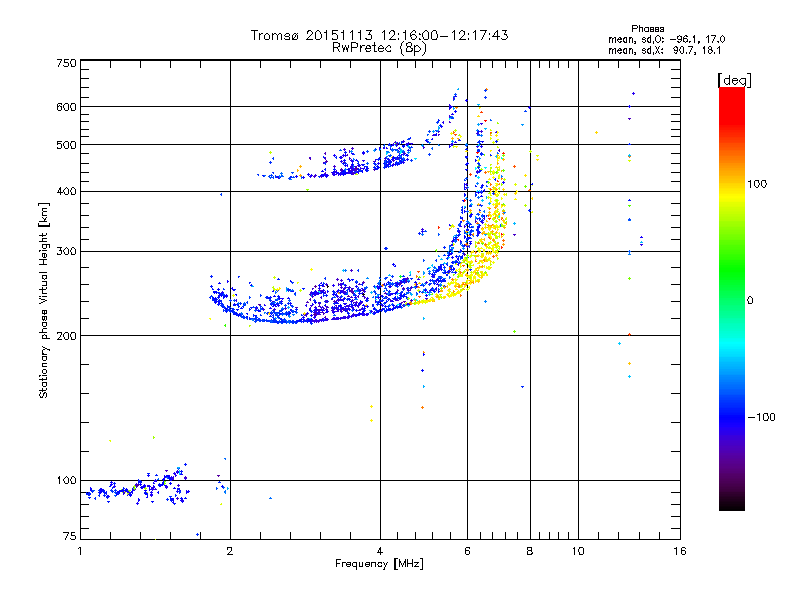Click the x-axis '4' tick label
The image size is (800, 600).
380,551
